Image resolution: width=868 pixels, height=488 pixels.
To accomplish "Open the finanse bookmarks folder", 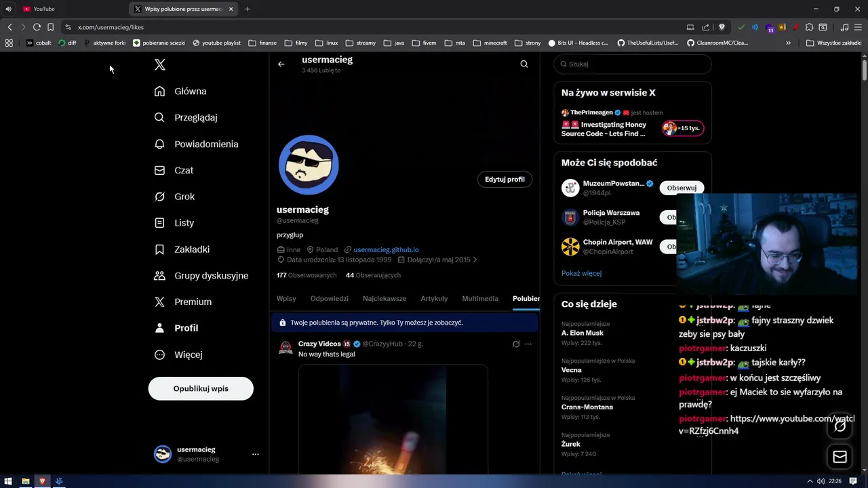I will [263, 43].
